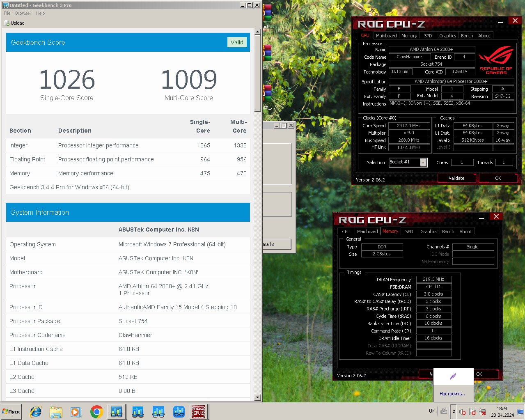Open the File menu in Geekbench

point(7,13)
